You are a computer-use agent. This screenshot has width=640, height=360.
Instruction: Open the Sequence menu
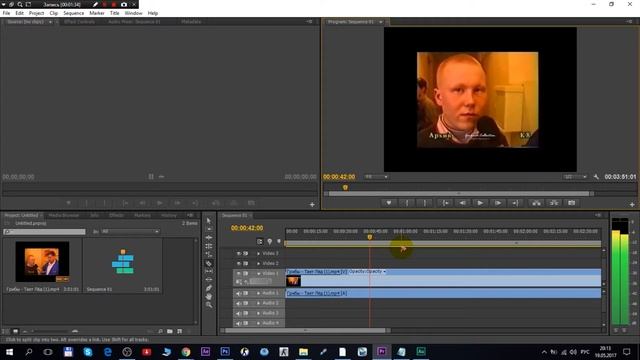73,13
